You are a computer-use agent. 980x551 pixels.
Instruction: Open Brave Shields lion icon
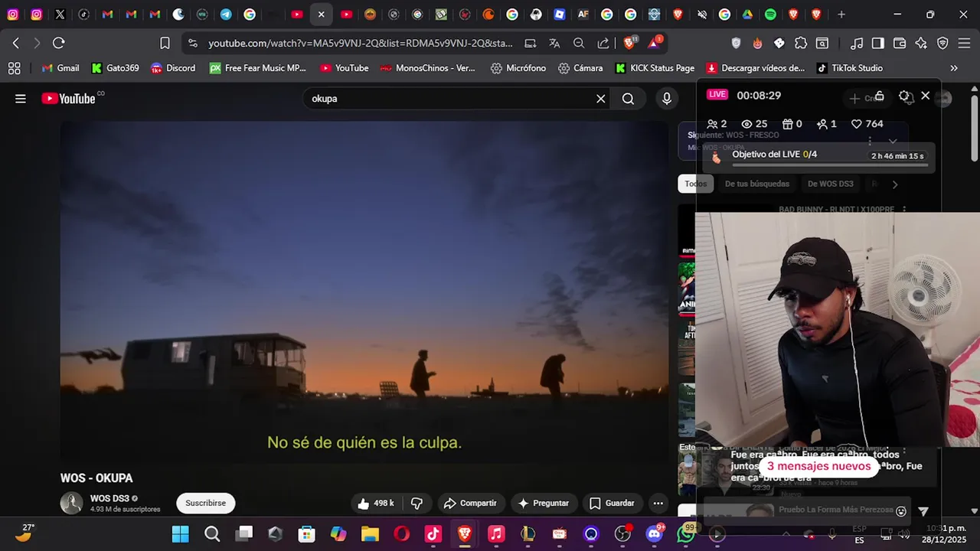coord(630,43)
